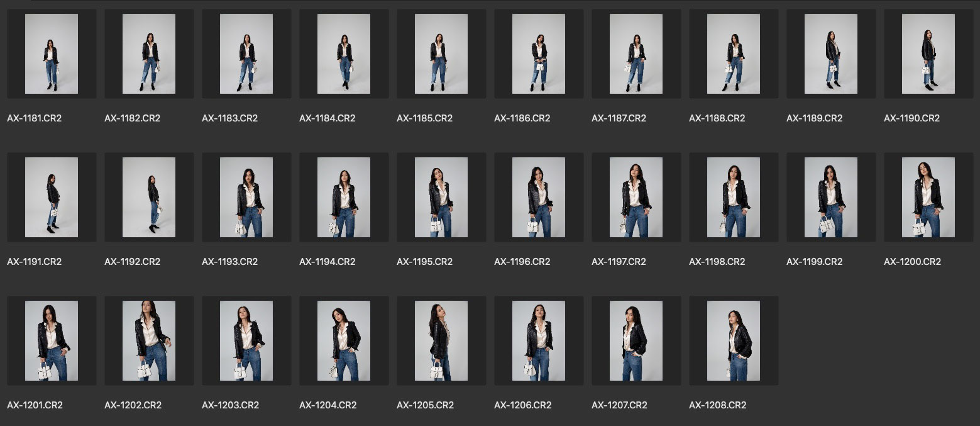Select the AX-1191.CR2 file name text
Viewport: 980px width, 426px height.
[x=35, y=262]
